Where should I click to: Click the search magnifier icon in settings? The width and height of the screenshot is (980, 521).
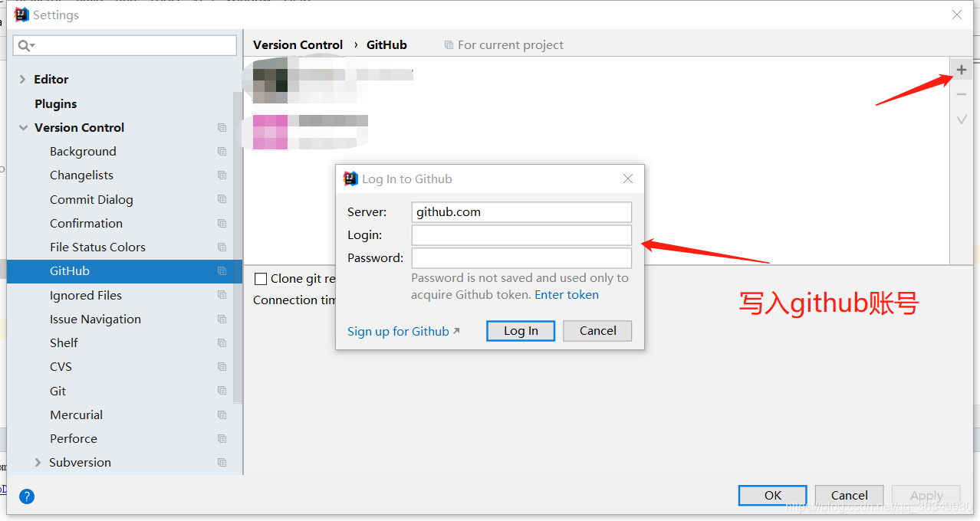(x=26, y=46)
